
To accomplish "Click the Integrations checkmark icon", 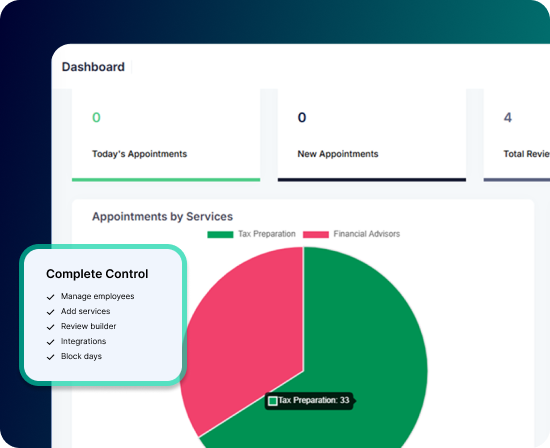I will click(51, 342).
